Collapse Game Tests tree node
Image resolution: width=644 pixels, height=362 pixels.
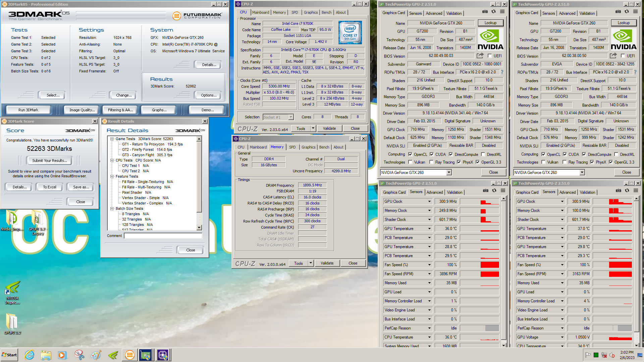point(112,139)
